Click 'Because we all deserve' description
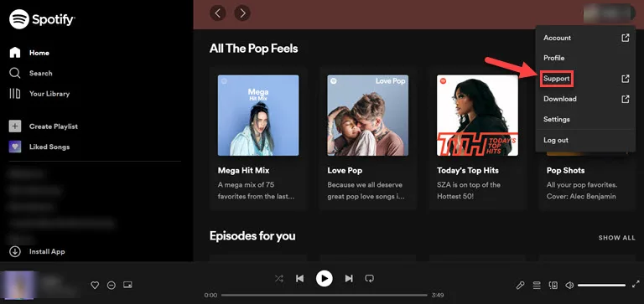The image size is (644, 304). [365, 184]
